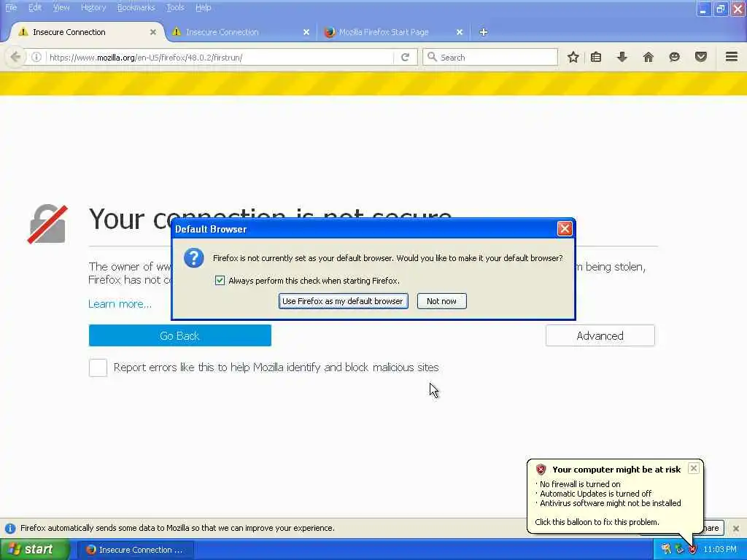747x560 pixels.
Task: Open the Downloads arrow icon
Action: click(x=622, y=57)
